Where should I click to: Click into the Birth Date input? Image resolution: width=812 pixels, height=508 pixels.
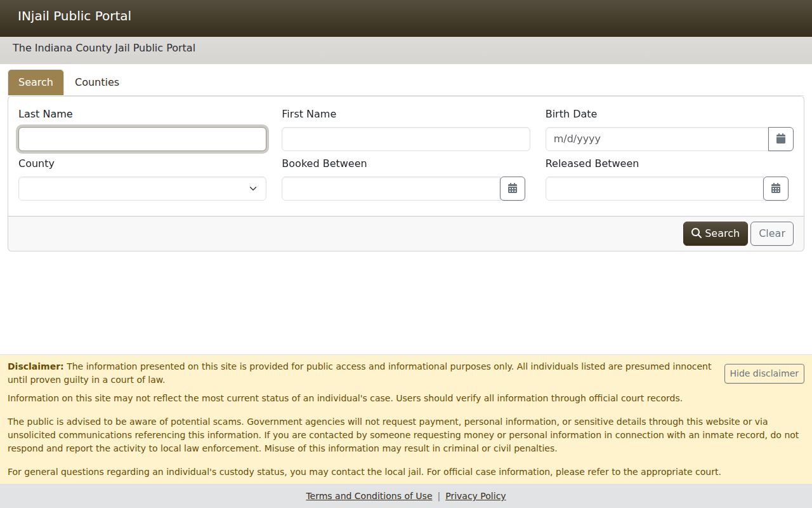coord(657,139)
